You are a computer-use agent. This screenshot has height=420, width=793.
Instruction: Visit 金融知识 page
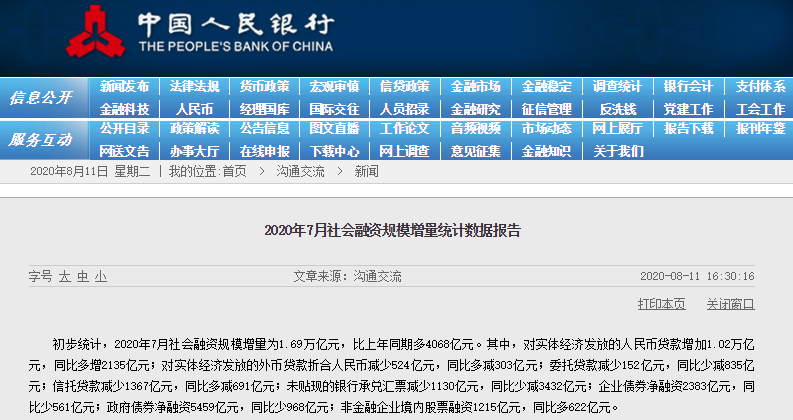click(547, 151)
